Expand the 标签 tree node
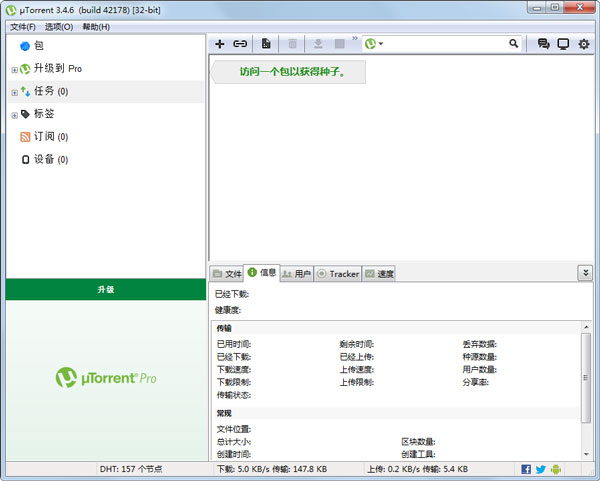 [x=15, y=115]
